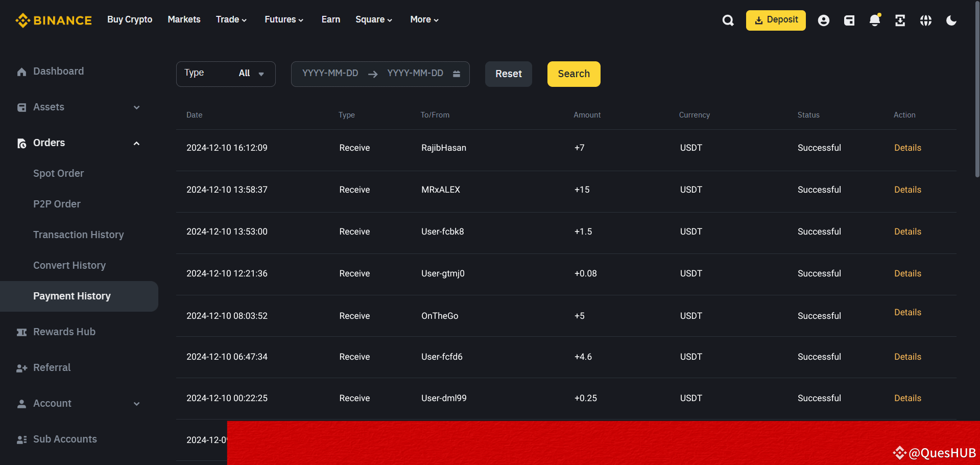Open Convert History in sidebar
The height and width of the screenshot is (465, 980).
69,266
